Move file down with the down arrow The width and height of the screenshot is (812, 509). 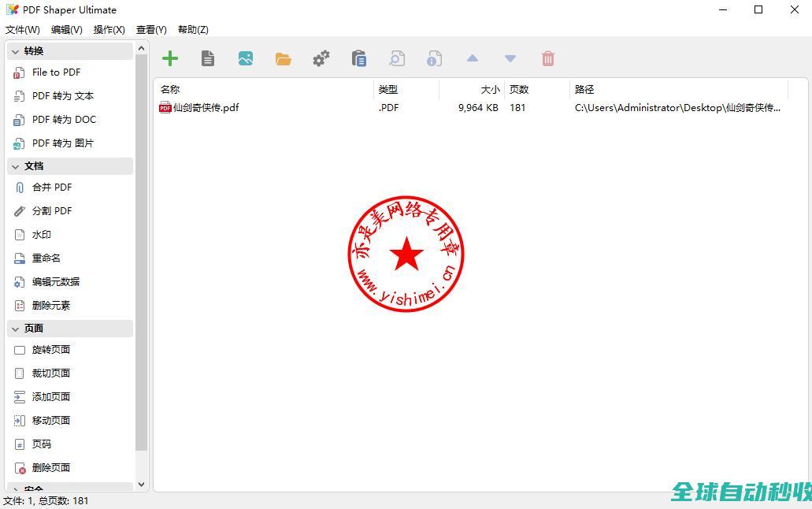[510, 58]
